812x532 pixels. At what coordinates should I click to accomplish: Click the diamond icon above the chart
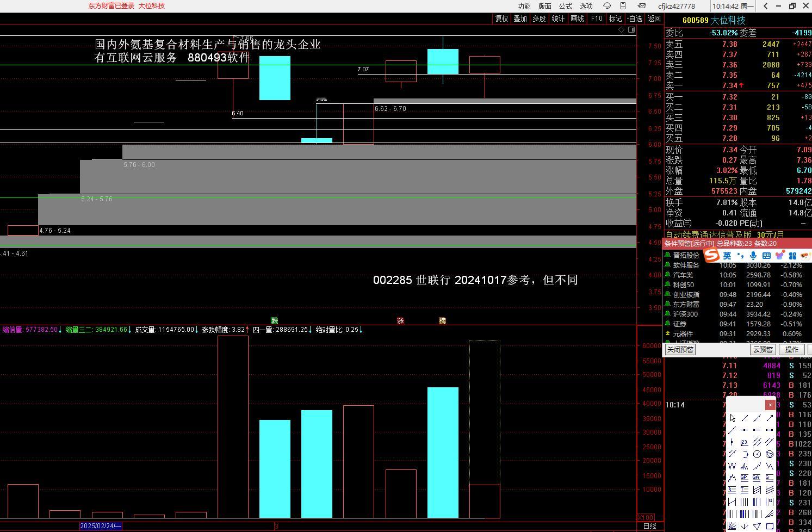pyautogui.click(x=622, y=30)
